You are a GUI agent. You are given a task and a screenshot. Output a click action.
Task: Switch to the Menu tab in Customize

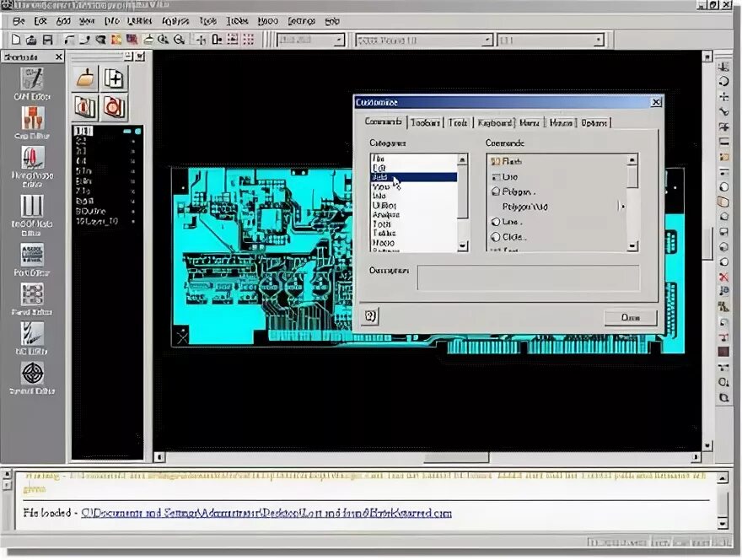(x=530, y=122)
